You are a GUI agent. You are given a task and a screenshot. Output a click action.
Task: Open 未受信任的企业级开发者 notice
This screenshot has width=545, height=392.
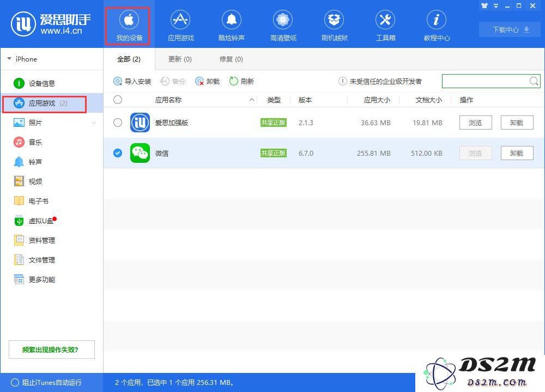[x=380, y=81]
